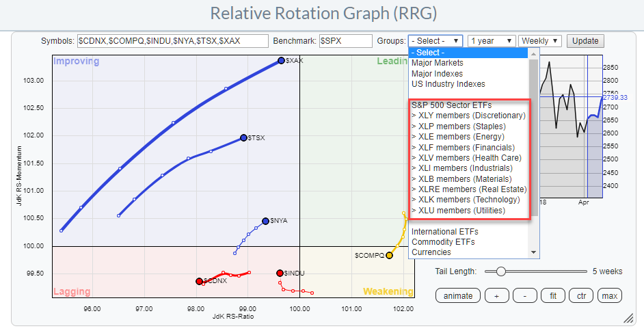Click the $COMPQ yellow data point
The image size is (644, 333).
coord(389,255)
